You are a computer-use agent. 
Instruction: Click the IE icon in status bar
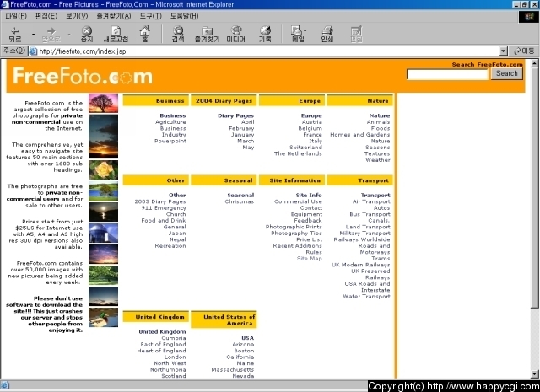5,385
